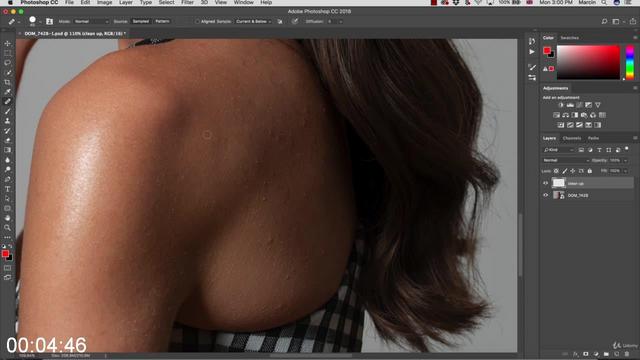Open the History panel icon
This screenshot has width=640, height=360.
532,41
